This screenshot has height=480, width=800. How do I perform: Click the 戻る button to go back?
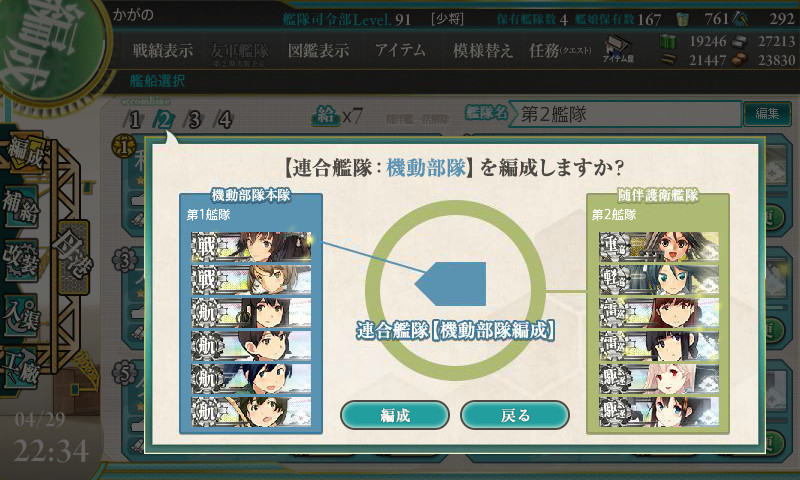514,415
